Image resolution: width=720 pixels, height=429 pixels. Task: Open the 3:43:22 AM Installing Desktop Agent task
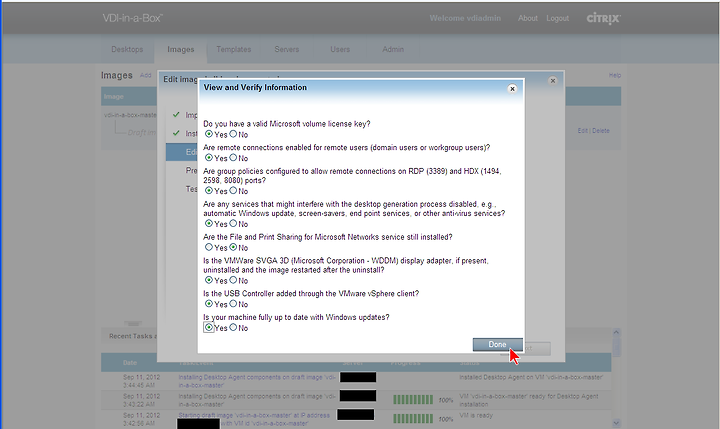pos(257,400)
